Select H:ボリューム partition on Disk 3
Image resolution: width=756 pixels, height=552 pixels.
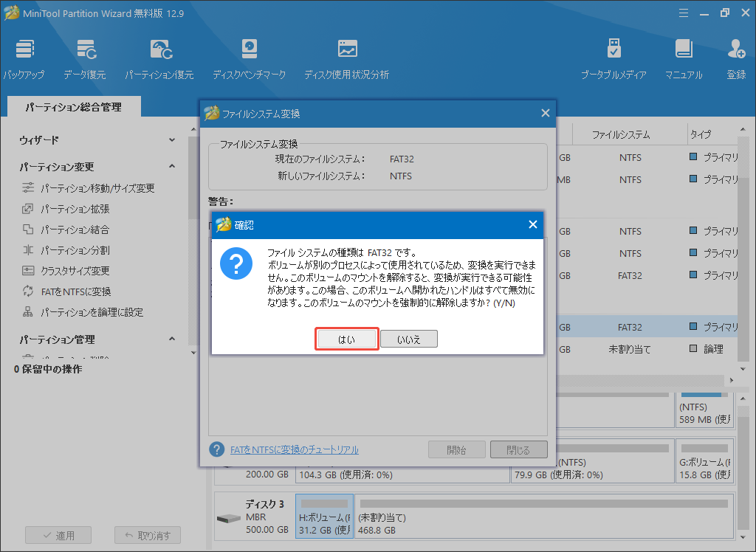325,516
